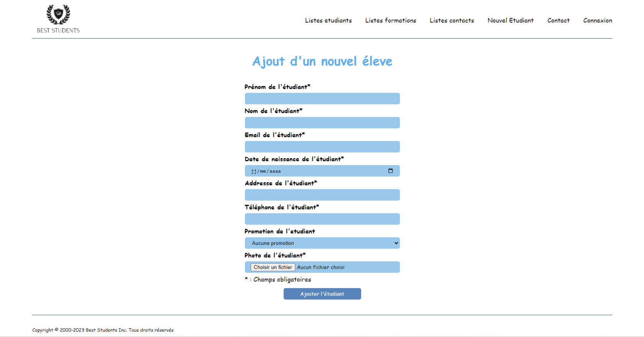644x337 pixels.
Task: Expand the Aucune promotion dropdown
Action: tap(322, 243)
